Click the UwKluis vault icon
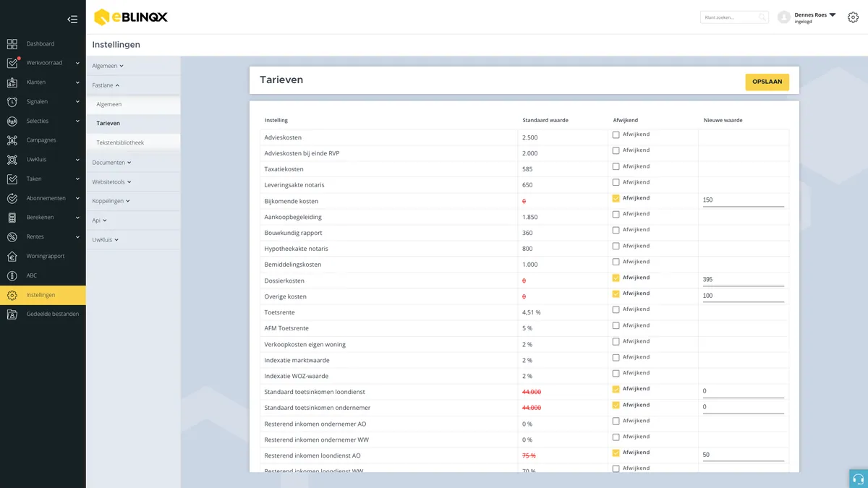868x488 pixels. point(12,160)
